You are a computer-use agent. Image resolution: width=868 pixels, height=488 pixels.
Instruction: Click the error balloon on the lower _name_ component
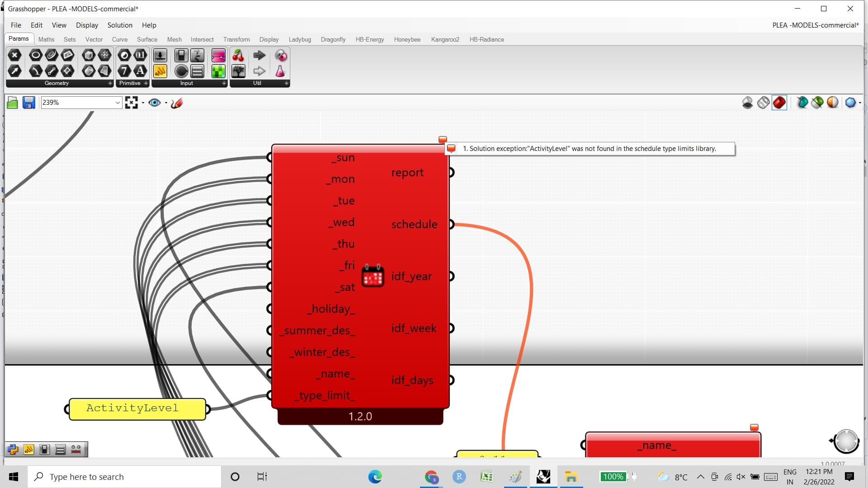point(754,427)
